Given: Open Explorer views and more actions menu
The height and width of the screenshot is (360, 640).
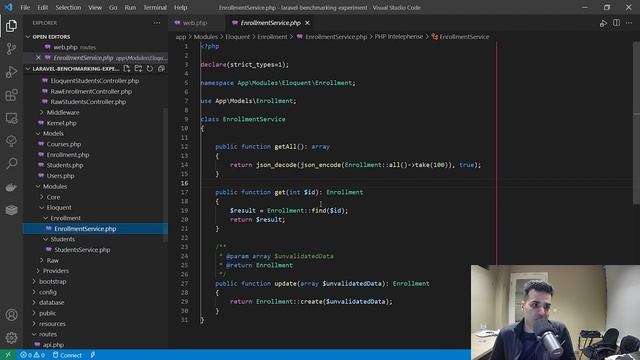Looking at the screenshot, I should 157,23.
